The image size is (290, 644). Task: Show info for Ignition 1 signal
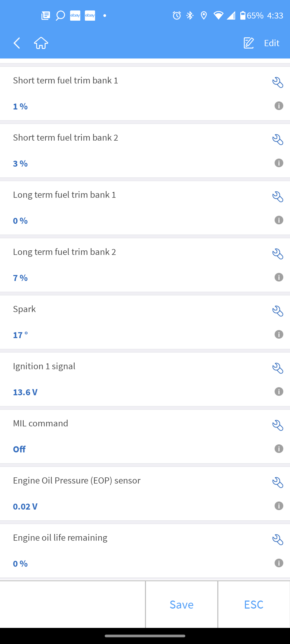point(279,391)
